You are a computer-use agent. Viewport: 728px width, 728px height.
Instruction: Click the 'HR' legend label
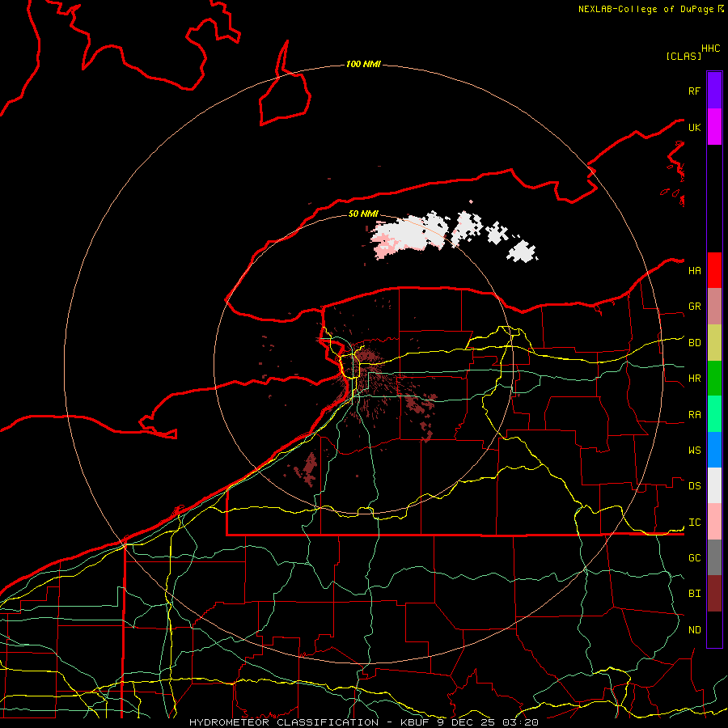[x=695, y=379]
